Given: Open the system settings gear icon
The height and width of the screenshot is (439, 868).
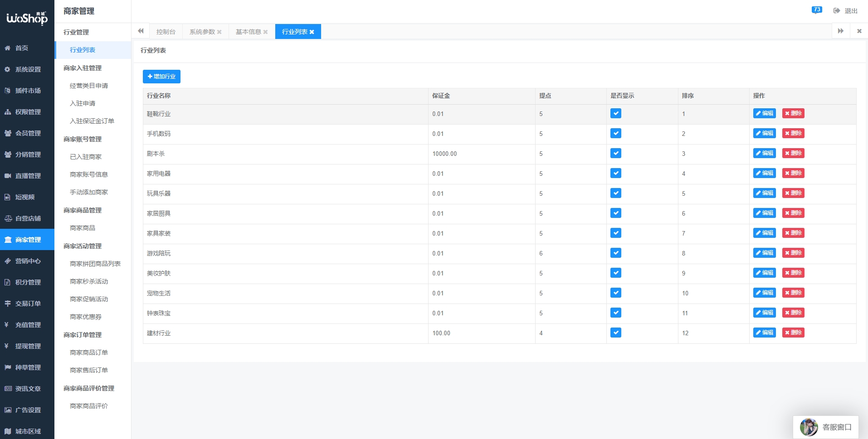Looking at the screenshot, I should pyautogui.click(x=8, y=69).
